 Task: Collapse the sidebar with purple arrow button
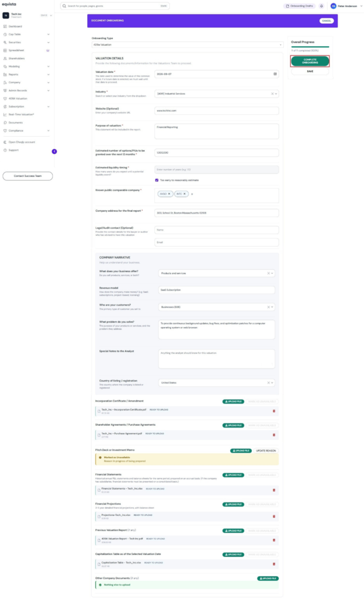pyautogui.click(x=54, y=152)
